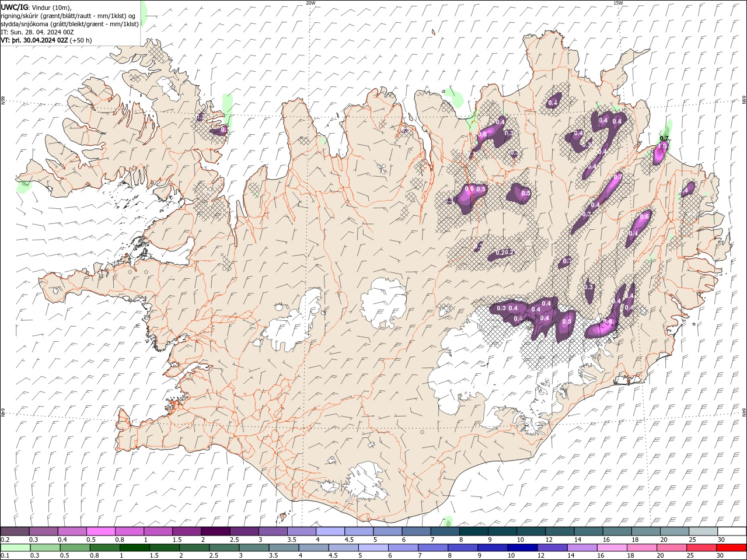The image size is (747, 560).
Task: Click the lower rain scale swatch between 7 and 8
Action: coord(432,548)
